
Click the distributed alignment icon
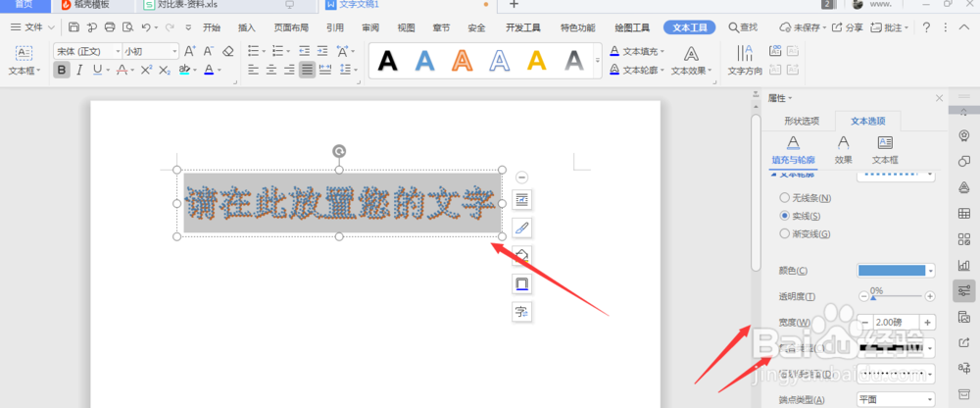point(325,70)
